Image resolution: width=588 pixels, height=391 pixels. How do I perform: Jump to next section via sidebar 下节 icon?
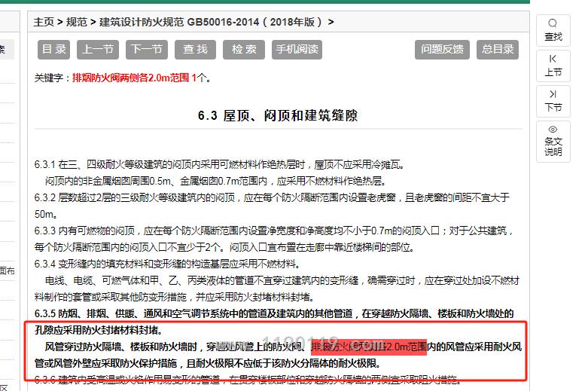tap(553, 100)
